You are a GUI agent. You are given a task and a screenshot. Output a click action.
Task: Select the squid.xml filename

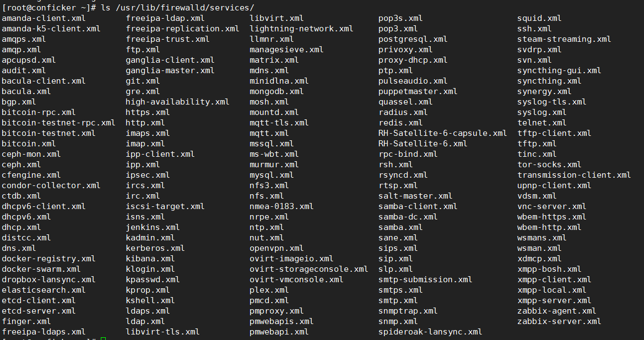click(x=539, y=18)
